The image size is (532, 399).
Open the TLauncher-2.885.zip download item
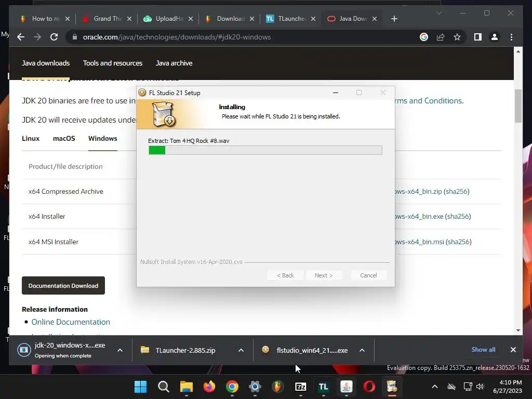[185, 350]
